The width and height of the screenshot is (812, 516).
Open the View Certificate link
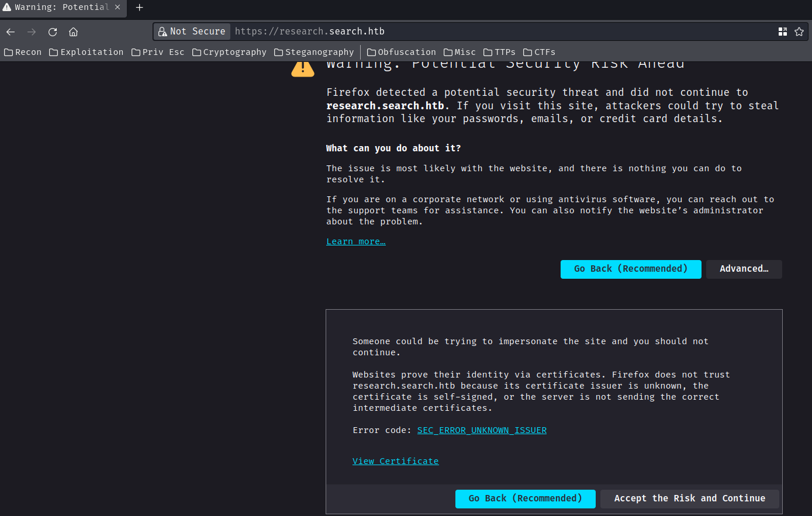(x=395, y=461)
